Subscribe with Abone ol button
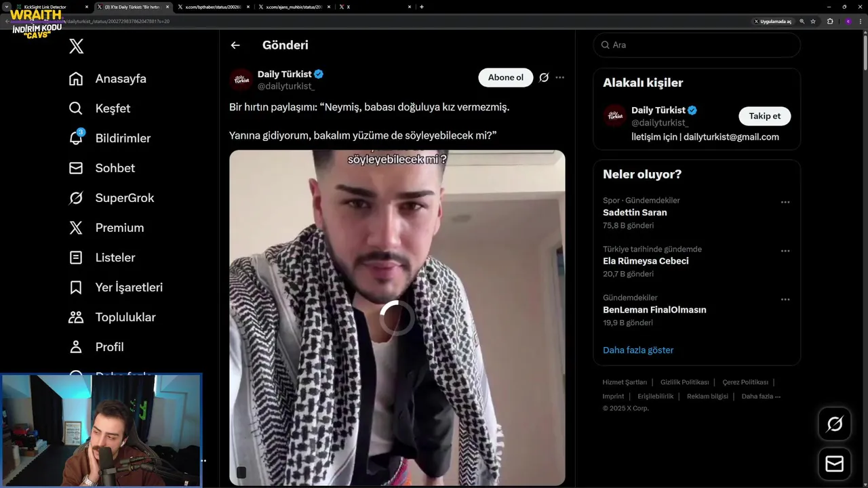Screen dimensions: 868x488 point(506,77)
